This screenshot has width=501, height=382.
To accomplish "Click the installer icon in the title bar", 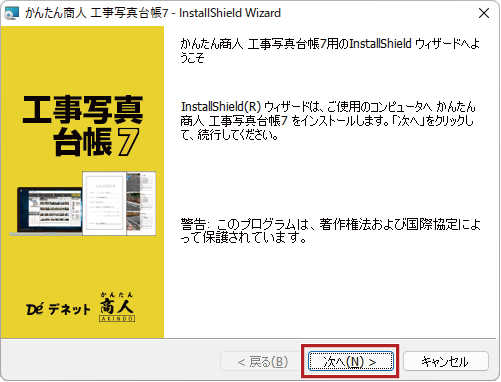I will (x=11, y=13).
